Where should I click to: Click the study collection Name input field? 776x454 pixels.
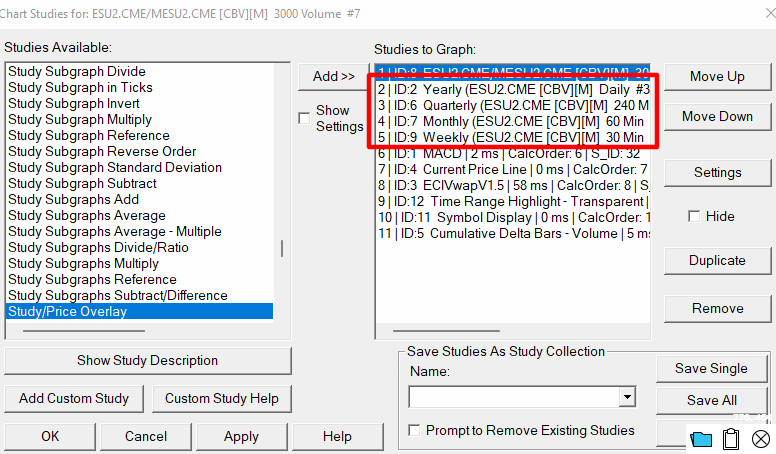pyautogui.click(x=514, y=397)
